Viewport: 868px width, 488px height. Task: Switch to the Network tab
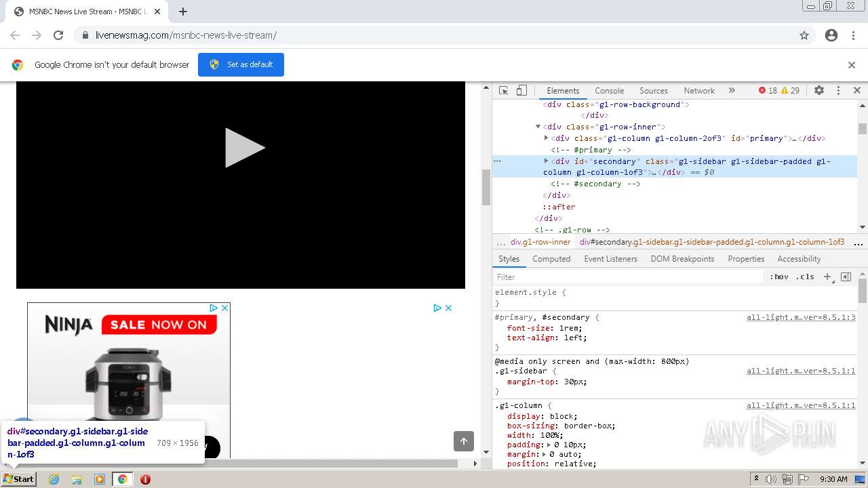(699, 90)
